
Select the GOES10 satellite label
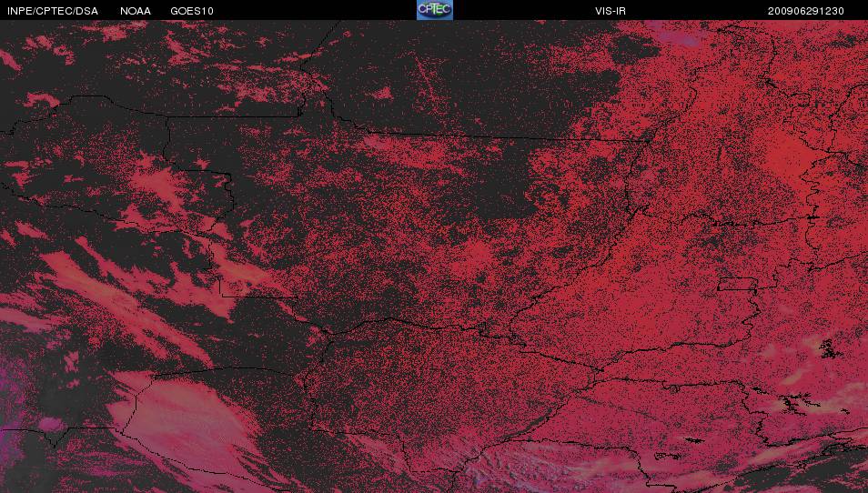coord(192,11)
